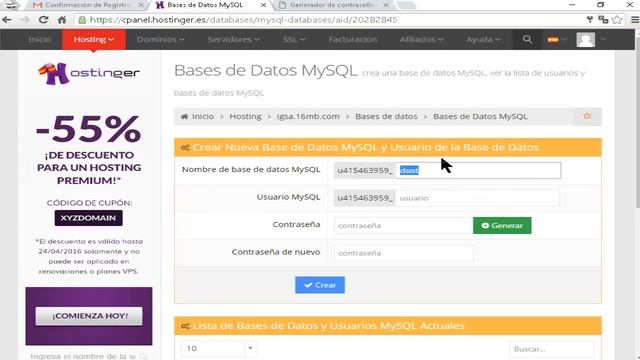Expand Afiliados dropdown menu
This screenshot has height=360, width=640.
(421, 40)
